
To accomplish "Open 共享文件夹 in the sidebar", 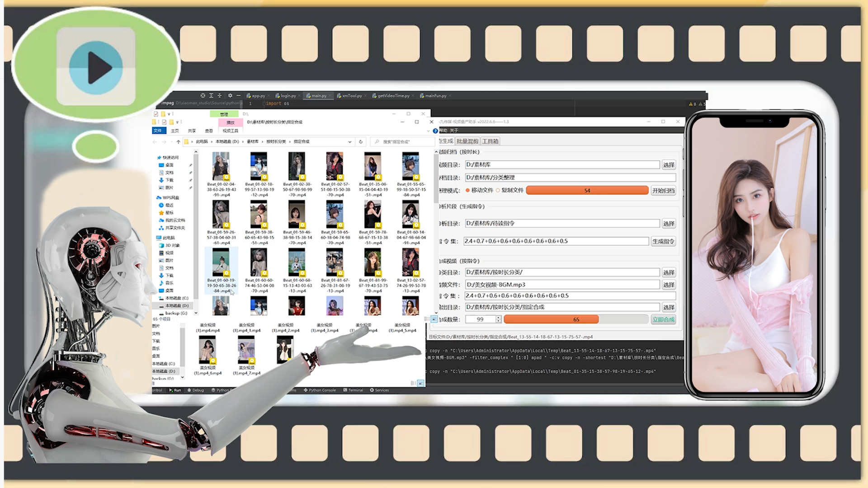I will point(172,228).
